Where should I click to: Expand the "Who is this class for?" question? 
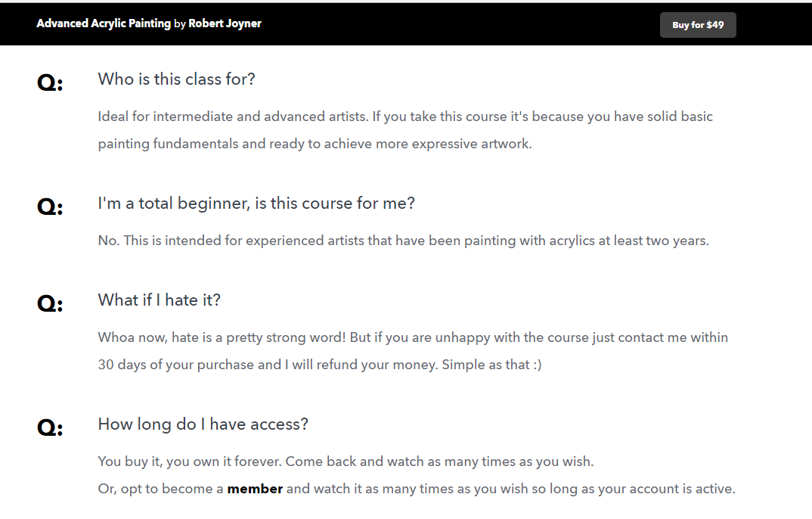coord(176,79)
